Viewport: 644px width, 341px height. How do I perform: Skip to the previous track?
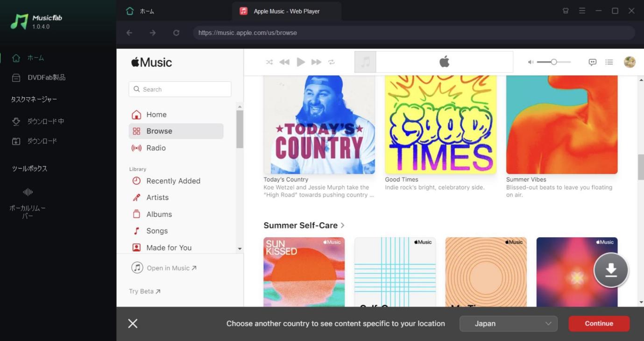click(x=284, y=62)
